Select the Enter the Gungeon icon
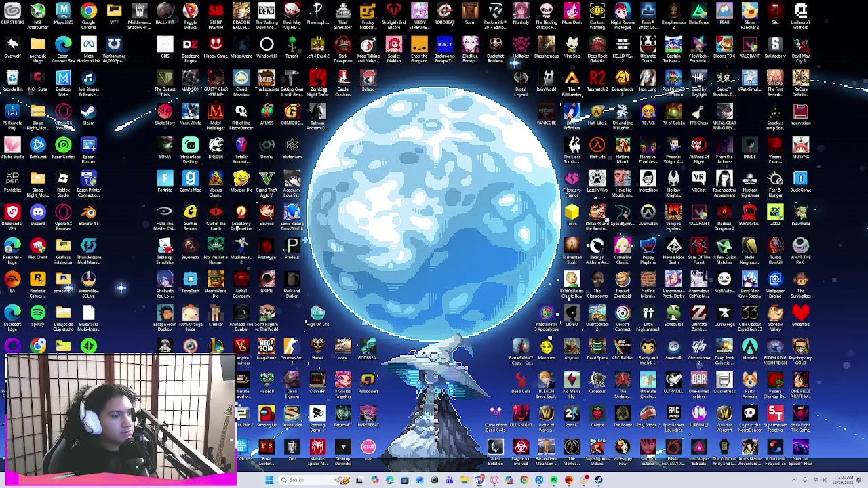Screen dimensions: 868x488 [419, 48]
